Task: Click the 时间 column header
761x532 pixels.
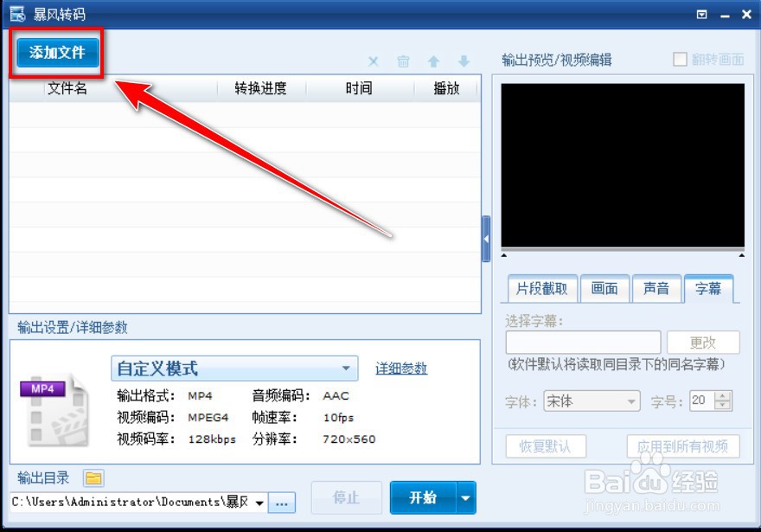Action: (x=359, y=88)
